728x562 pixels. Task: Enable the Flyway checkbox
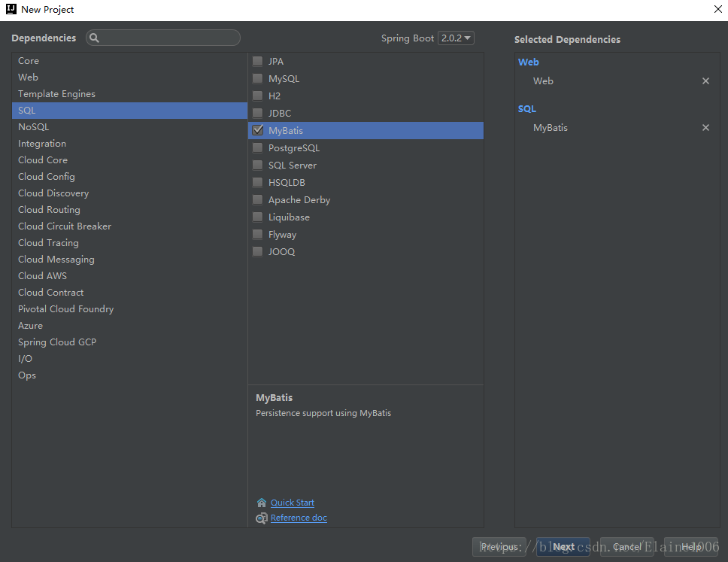pyautogui.click(x=258, y=234)
